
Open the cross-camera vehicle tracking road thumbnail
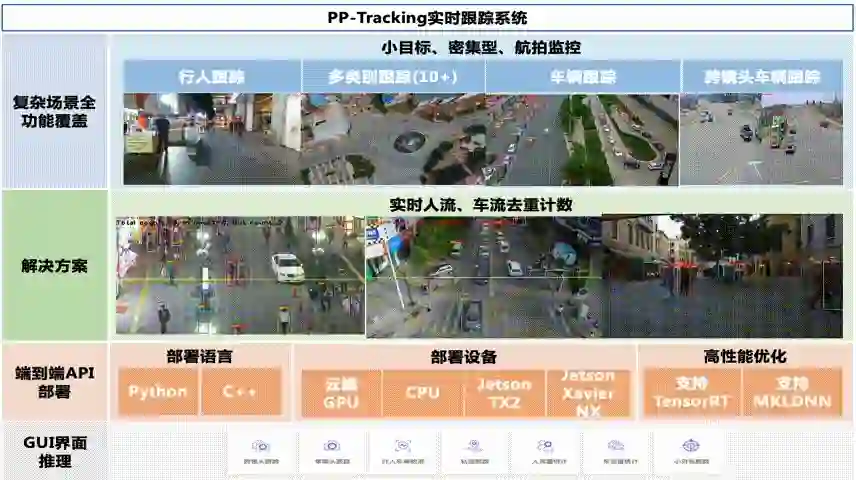coord(762,139)
